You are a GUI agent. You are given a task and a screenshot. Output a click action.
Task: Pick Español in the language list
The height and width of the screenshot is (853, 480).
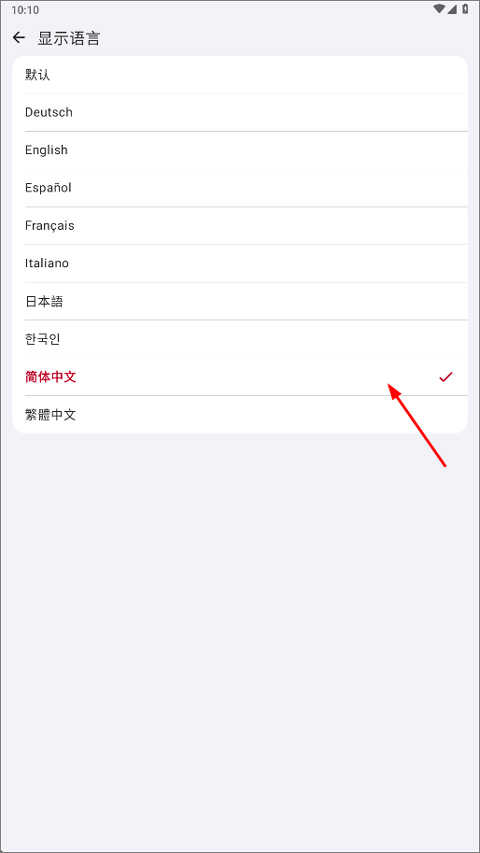240,188
